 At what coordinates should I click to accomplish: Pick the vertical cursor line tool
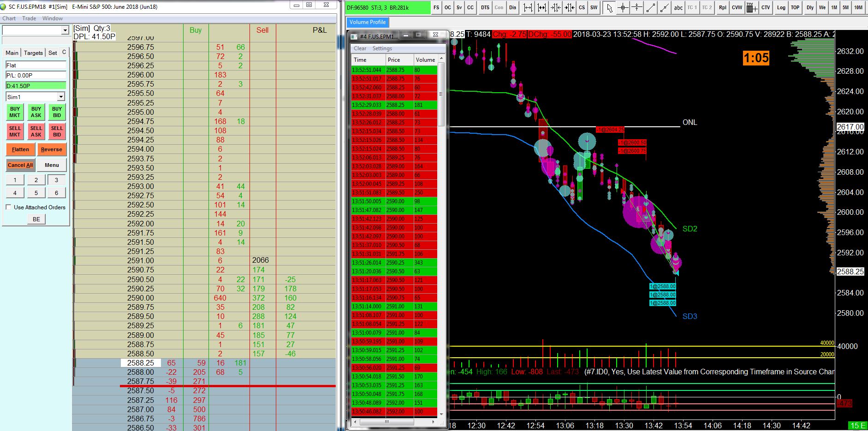pyautogui.click(x=636, y=7)
